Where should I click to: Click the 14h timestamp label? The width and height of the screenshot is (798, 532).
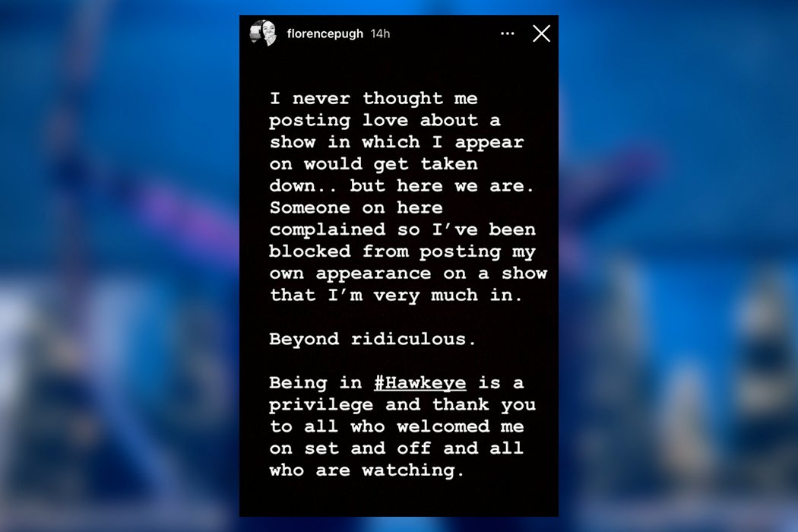(380, 33)
